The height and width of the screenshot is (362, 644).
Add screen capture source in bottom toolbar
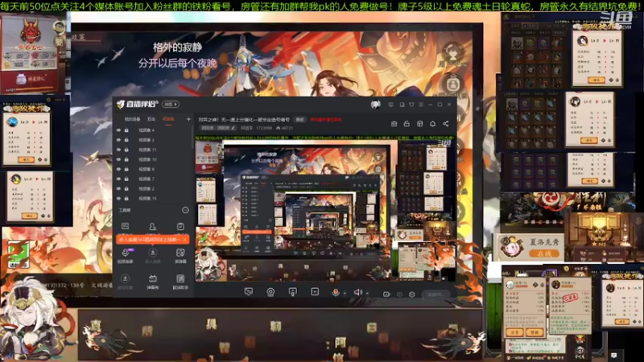(249, 292)
